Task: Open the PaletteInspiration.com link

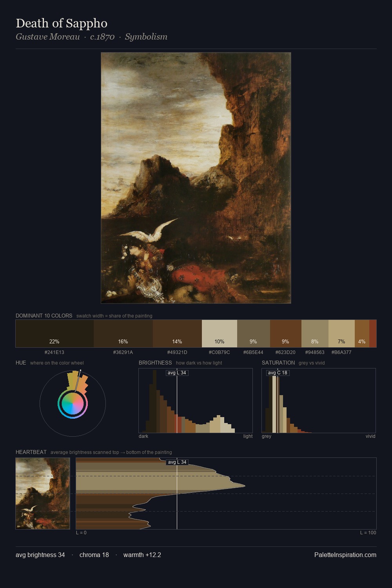Action: coord(345,555)
